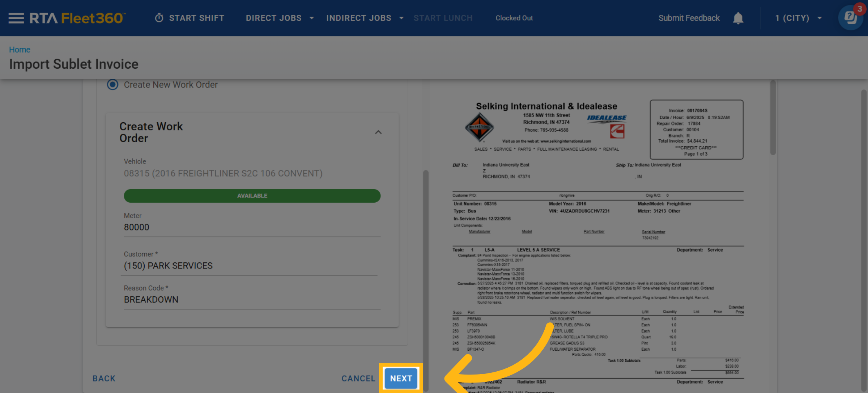Open the hamburger navigation menu

16,18
